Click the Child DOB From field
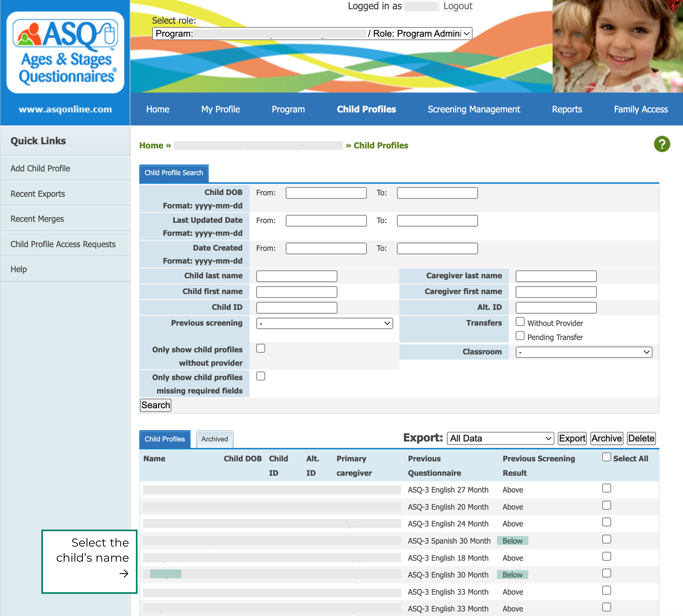 coord(326,193)
